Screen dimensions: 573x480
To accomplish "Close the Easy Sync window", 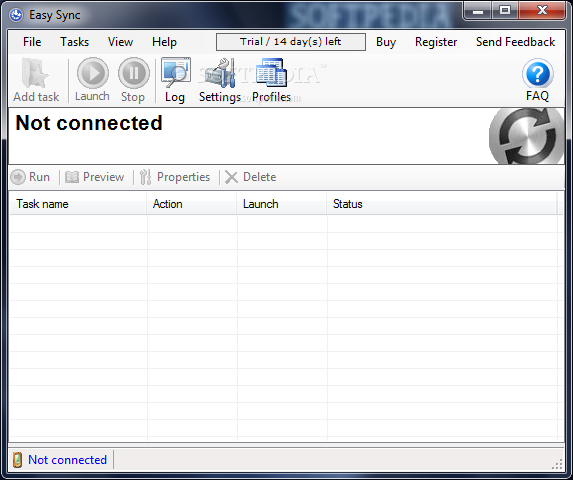I will (542, 11).
